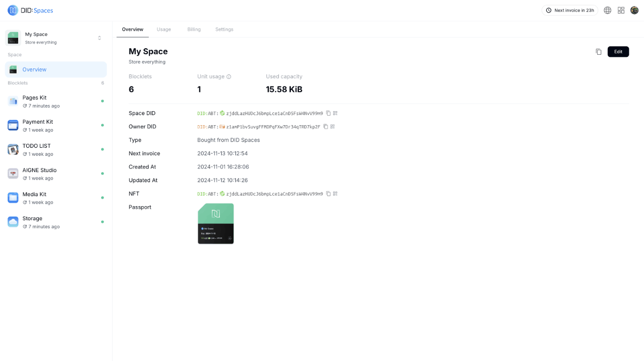Screen dimensions: 644x362
Task: Open the apps grid icon in top bar
Action: click(x=621, y=10)
